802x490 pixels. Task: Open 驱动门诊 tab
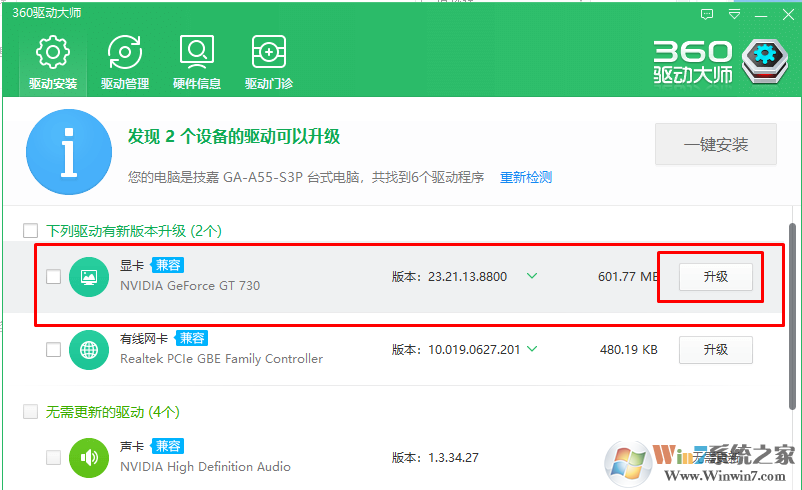click(269, 62)
